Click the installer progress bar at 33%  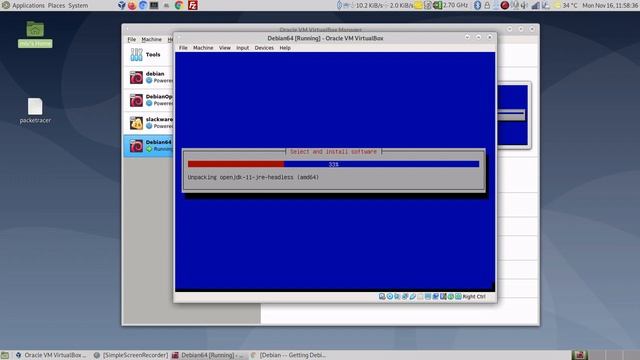333,164
